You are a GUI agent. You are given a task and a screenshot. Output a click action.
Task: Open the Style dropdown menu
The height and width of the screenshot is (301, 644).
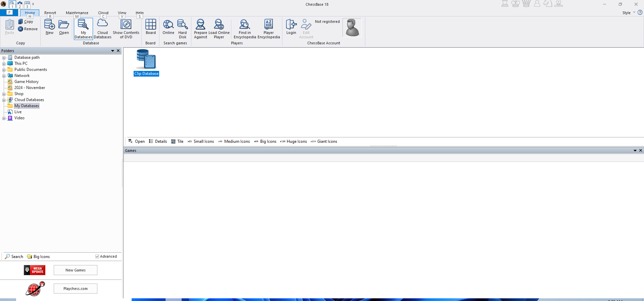pyautogui.click(x=629, y=13)
